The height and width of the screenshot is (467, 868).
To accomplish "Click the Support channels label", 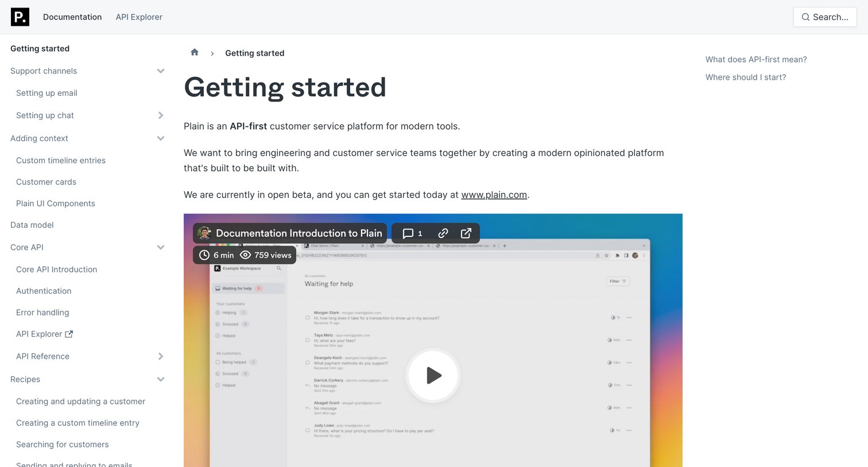I will click(44, 71).
